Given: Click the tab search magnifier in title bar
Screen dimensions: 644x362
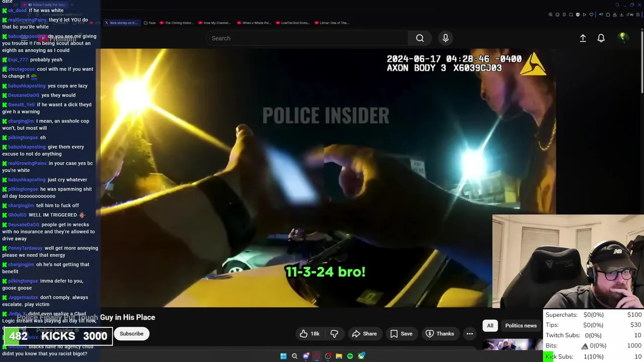Looking at the screenshot, I should [617, 5].
